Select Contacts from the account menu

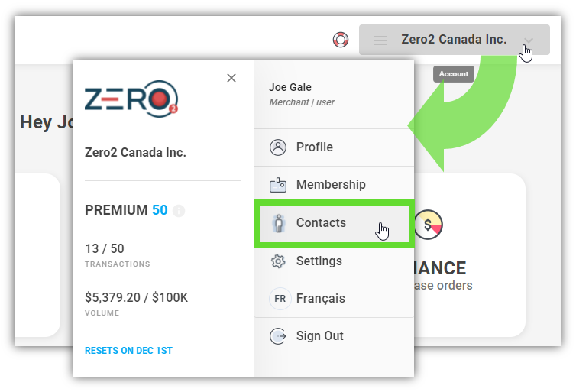pos(335,223)
